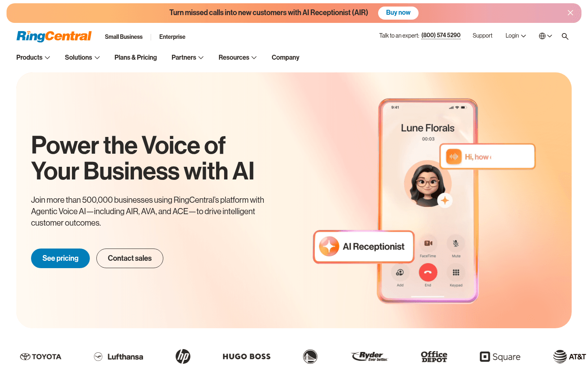Click the HP logo
This screenshot has height=392, width=588.
click(183, 356)
